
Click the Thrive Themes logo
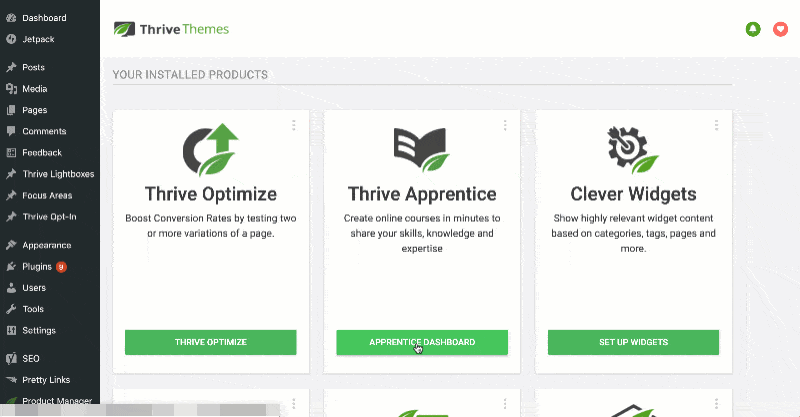click(171, 29)
